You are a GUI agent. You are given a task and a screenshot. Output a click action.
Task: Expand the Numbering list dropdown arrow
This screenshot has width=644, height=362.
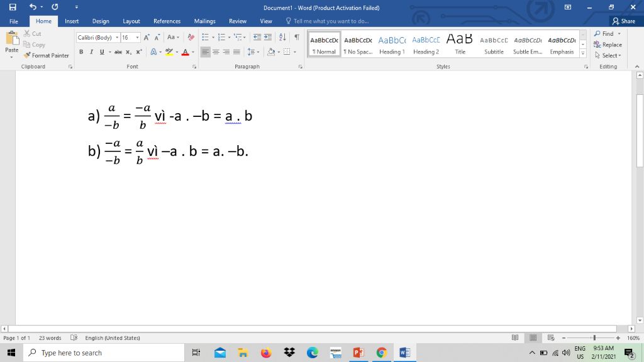tap(229, 37)
